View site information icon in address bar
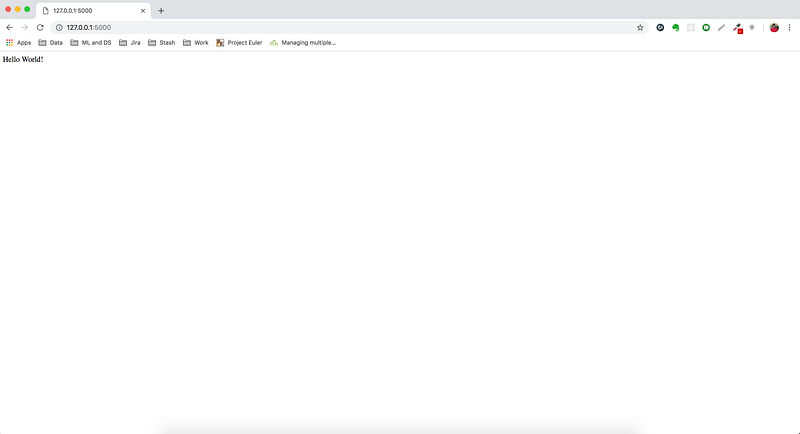This screenshot has height=434, width=800. [x=59, y=28]
